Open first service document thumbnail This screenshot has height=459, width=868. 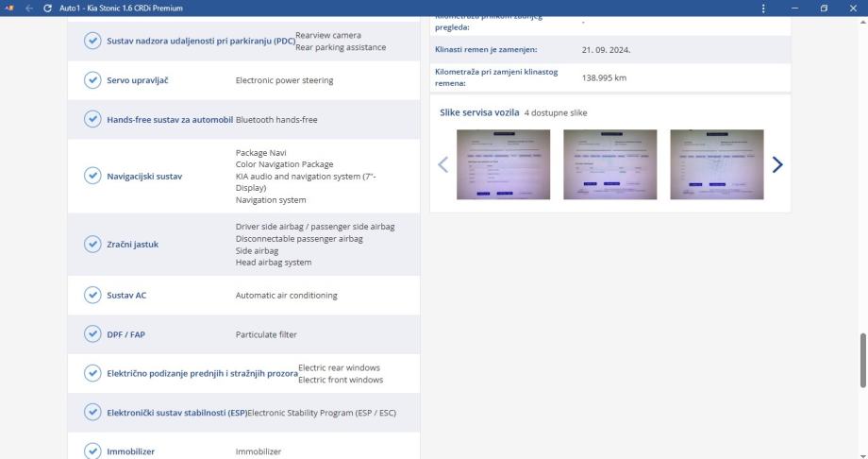coord(503,164)
